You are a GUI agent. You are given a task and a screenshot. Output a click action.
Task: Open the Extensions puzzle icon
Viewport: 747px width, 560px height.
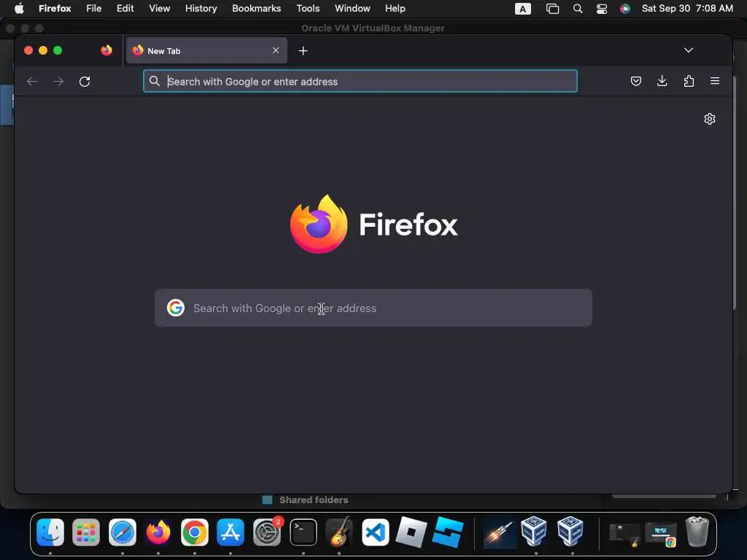pos(689,81)
